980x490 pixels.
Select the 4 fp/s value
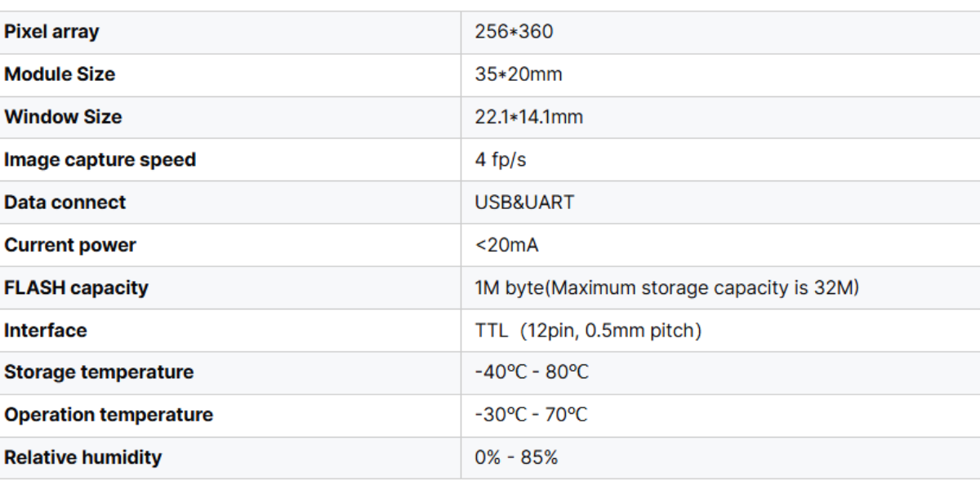tap(501, 160)
